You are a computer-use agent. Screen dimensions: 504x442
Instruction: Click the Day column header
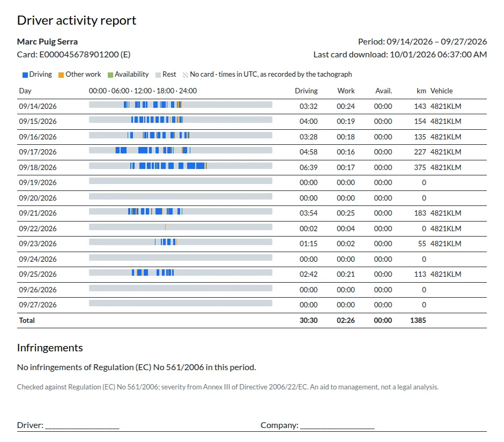coord(25,91)
